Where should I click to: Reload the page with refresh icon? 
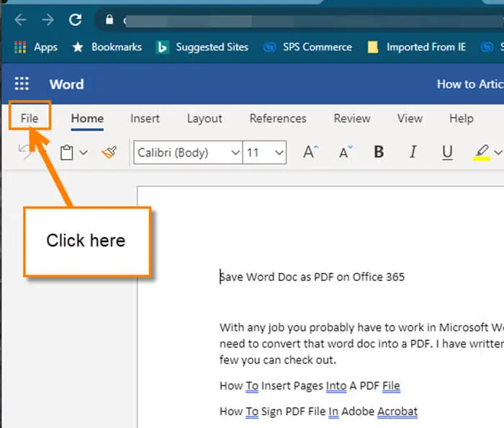(x=75, y=20)
